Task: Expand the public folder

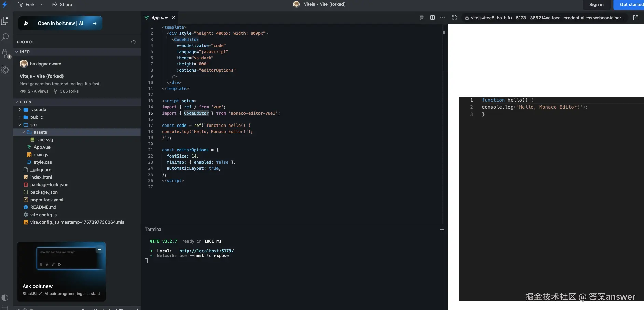Action: [x=37, y=117]
